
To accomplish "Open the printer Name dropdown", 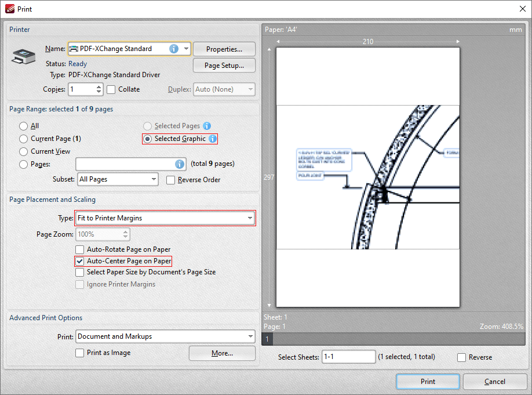I will tap(186, 49).
